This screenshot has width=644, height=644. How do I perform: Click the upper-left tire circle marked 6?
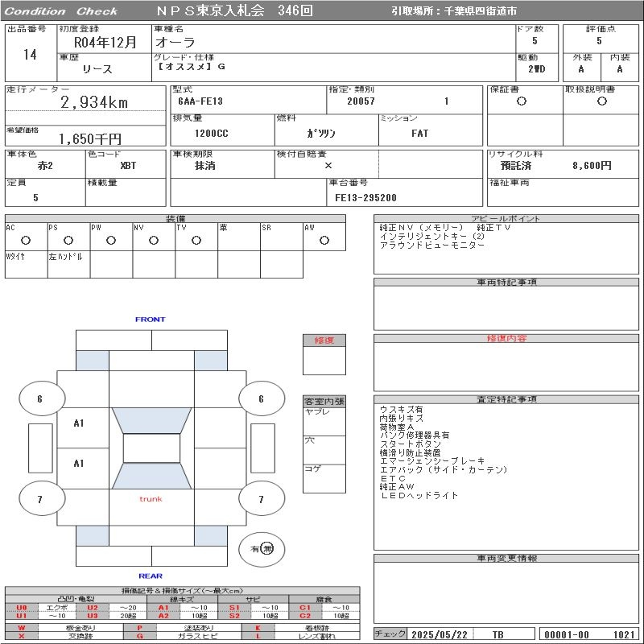(39, 398)
